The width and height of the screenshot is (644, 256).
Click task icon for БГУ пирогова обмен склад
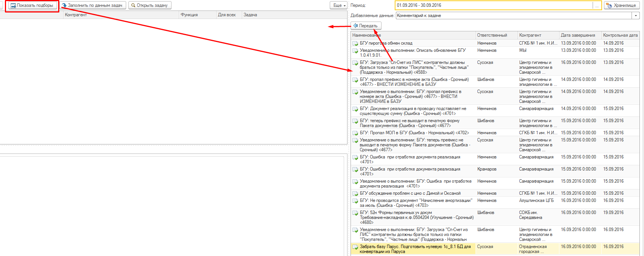pyautogui.click(x=355, y=43)
